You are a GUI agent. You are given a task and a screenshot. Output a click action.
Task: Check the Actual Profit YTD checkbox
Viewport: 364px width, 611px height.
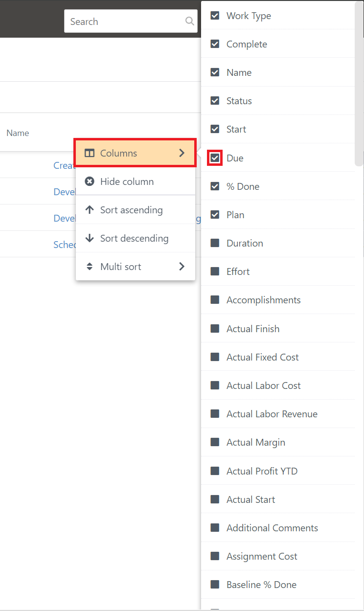[x=215, y=471]
